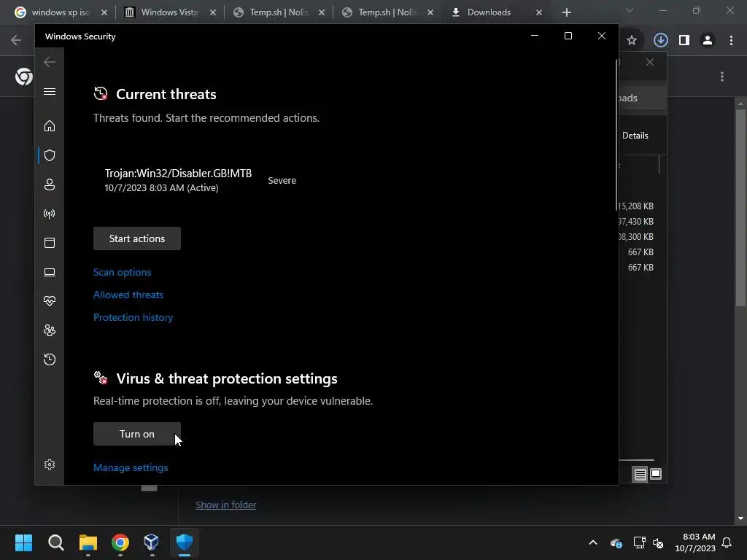Switch background window to large icons view
Screen dimensions: 747x560
656,474
